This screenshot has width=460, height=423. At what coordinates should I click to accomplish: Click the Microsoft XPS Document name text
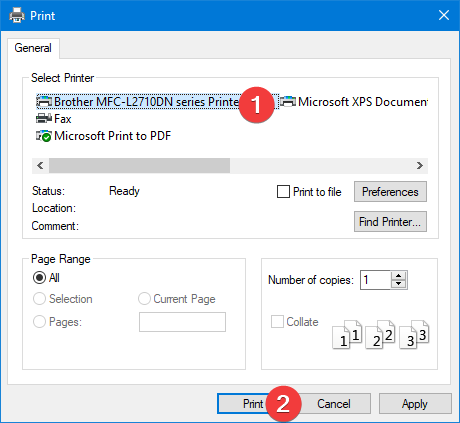point(363,102)
